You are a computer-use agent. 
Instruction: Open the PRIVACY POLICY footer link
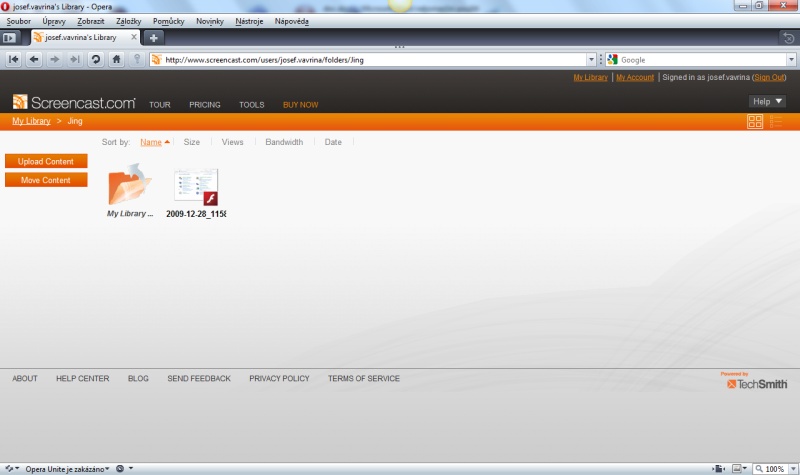tap(279, 379)
